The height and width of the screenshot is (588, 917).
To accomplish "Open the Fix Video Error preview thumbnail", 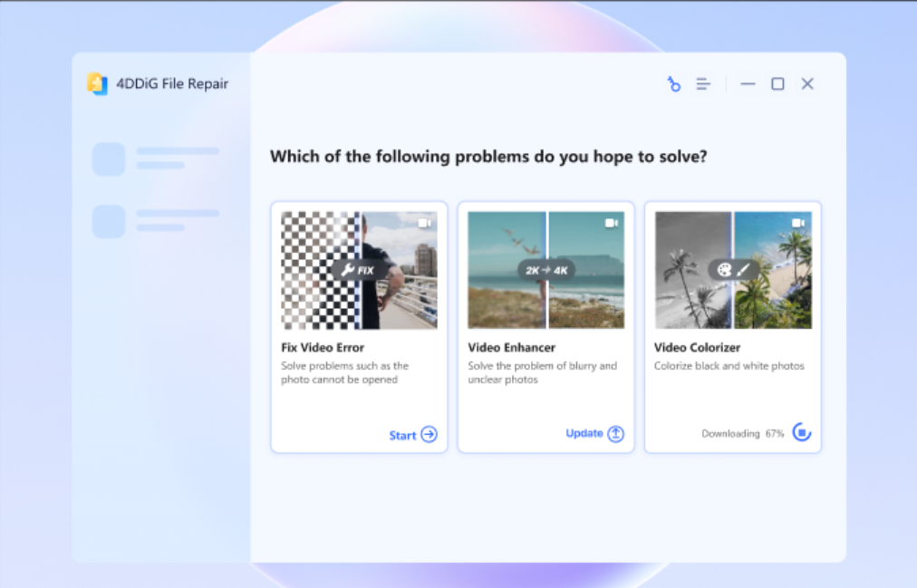I will click(359, 270).
